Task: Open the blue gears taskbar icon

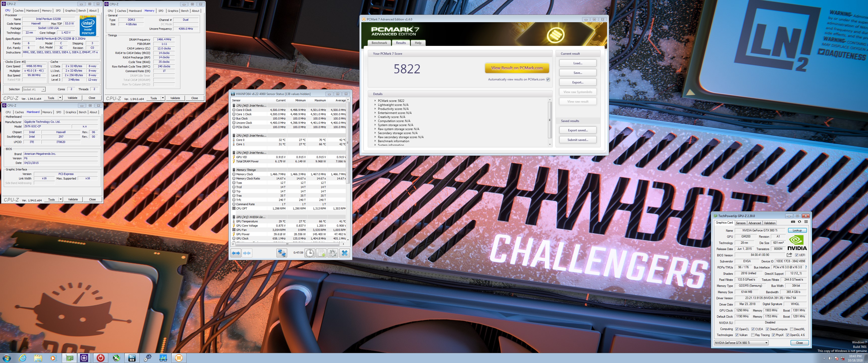Action: [148, 358]
